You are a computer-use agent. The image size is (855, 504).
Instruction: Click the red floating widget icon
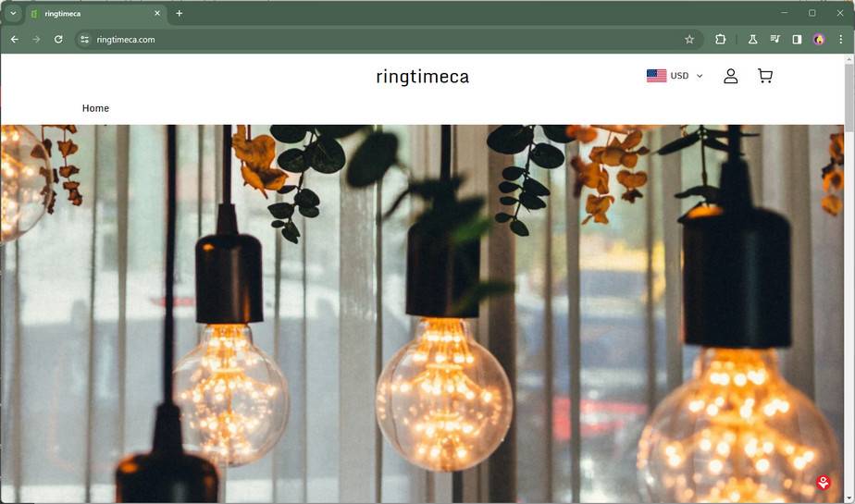click(x=823, y=482)
